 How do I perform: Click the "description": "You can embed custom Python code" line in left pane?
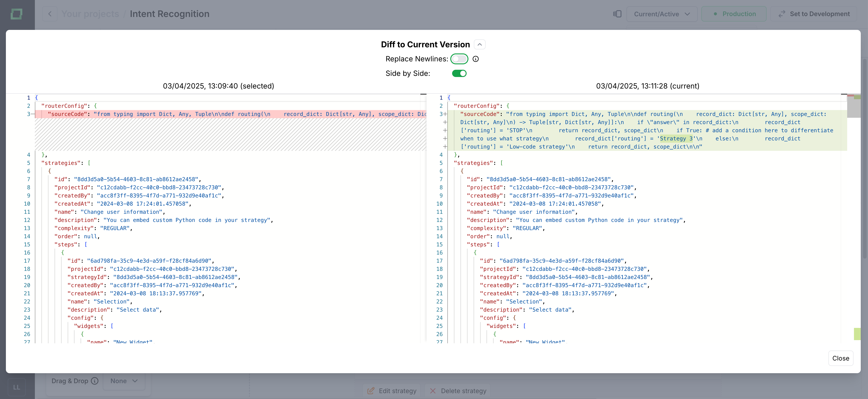pyautogui.click(x=164, y=220)
